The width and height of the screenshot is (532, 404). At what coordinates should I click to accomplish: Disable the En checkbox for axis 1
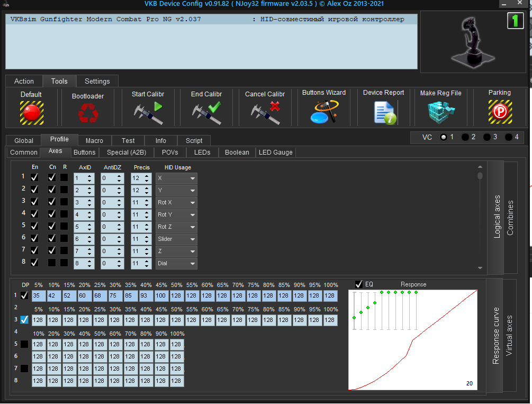(x=35, y=178)
